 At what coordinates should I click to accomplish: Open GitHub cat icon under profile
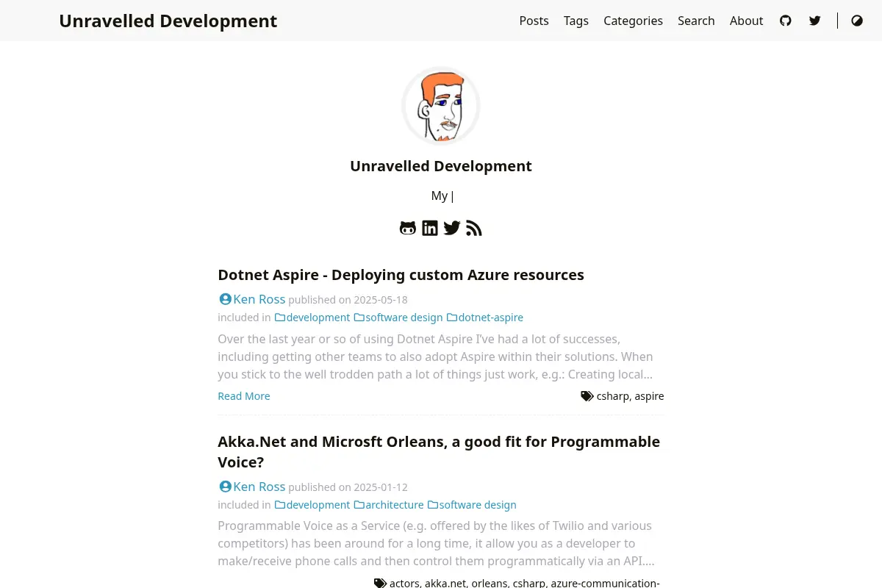point(408,228)
